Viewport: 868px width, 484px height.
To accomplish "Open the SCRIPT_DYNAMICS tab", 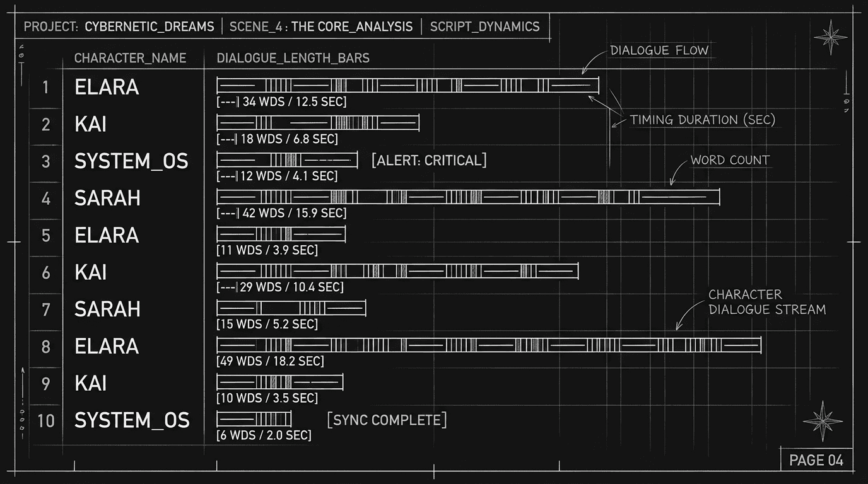I will (x=485, y=26).
